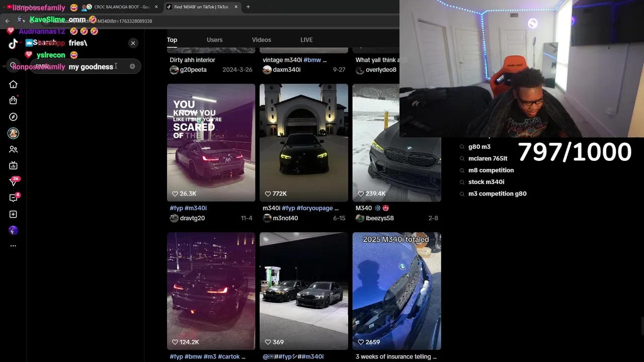Open the purple Profile avatar in sidebar
The image size is (644, 362).
(x=13, y=230)
